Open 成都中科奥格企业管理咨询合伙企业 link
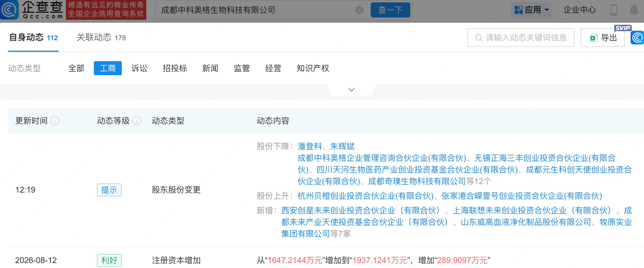This screenshot has width=644, height=268. tap(382, 158)
